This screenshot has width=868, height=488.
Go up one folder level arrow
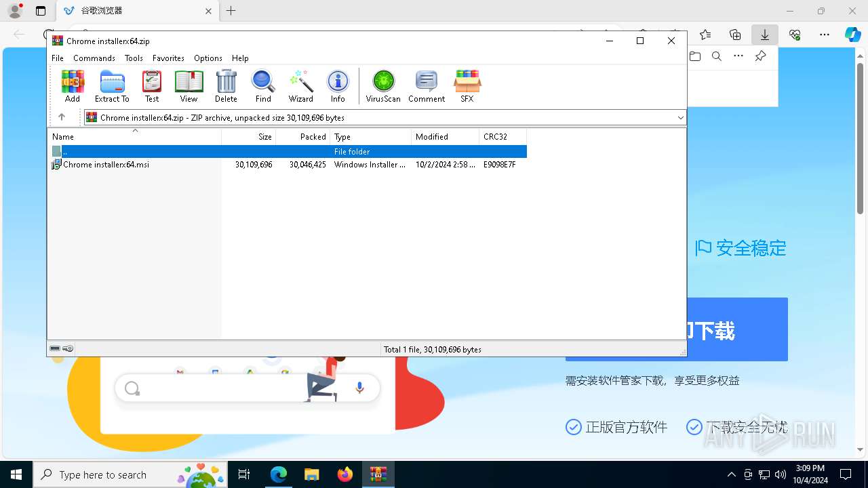pyautogui.click(x=62, y=117)
